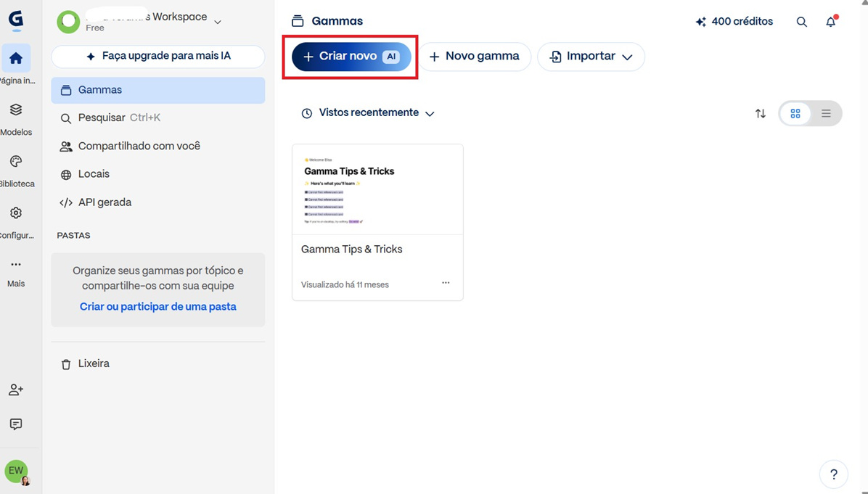This screenshot has width=868, height=494.
Task: Open Lixeira trash
Action: pos(157,364)
